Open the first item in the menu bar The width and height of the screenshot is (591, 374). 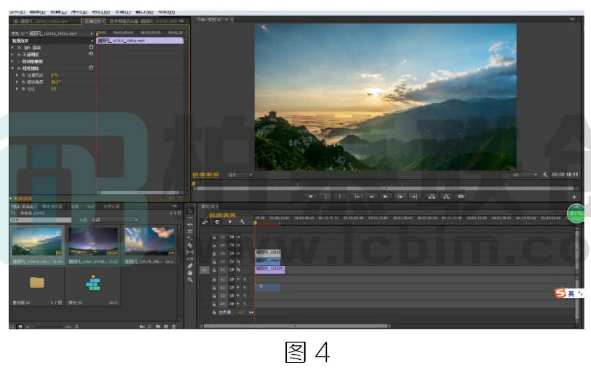(17, 12)
